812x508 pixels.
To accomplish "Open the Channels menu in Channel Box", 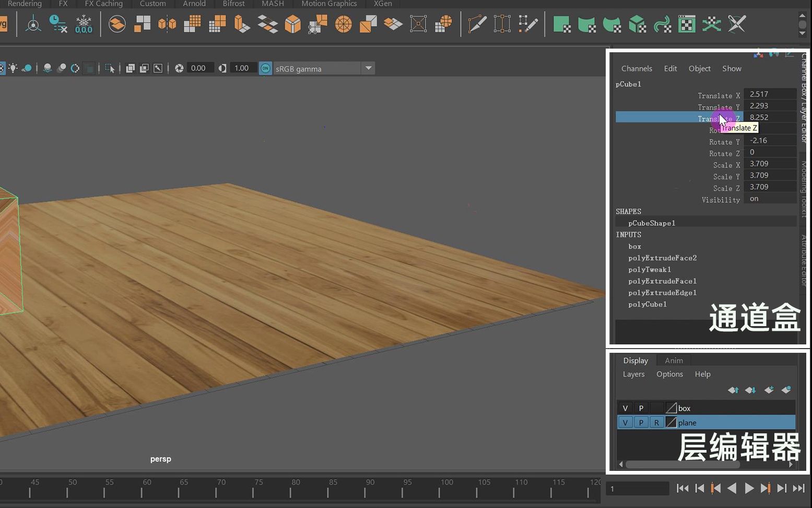I will (x=637, y=68).
